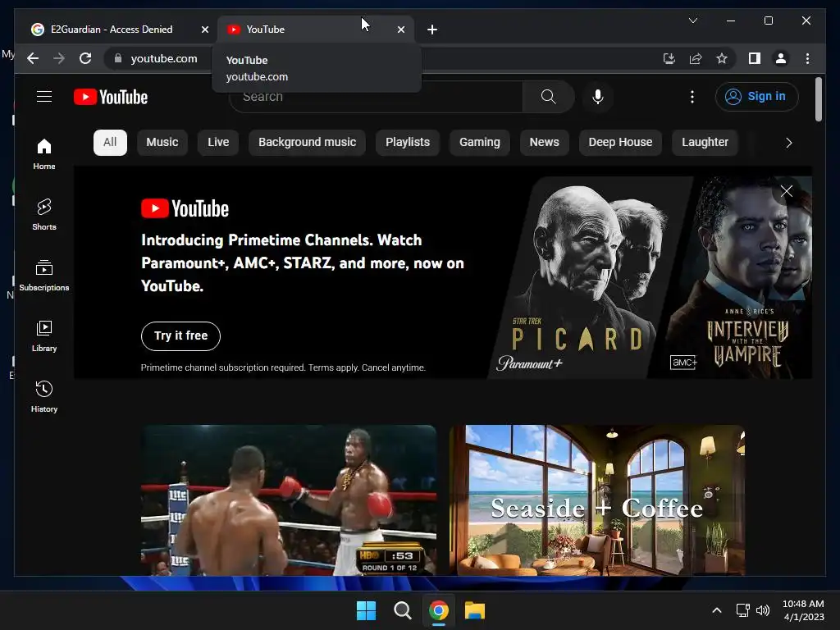
Task: Open Chrome's three-dot customize menu
Action: click(x=807, y=58)
